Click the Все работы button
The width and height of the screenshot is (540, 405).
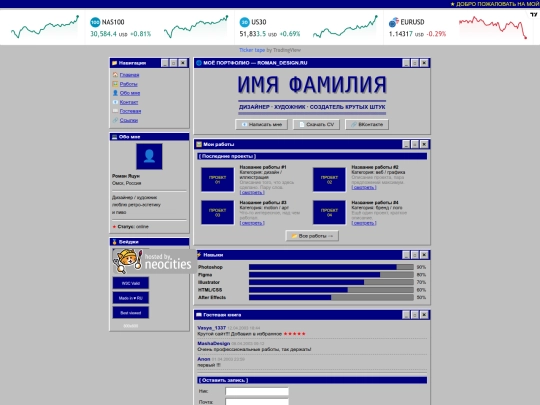click(312, 236)
